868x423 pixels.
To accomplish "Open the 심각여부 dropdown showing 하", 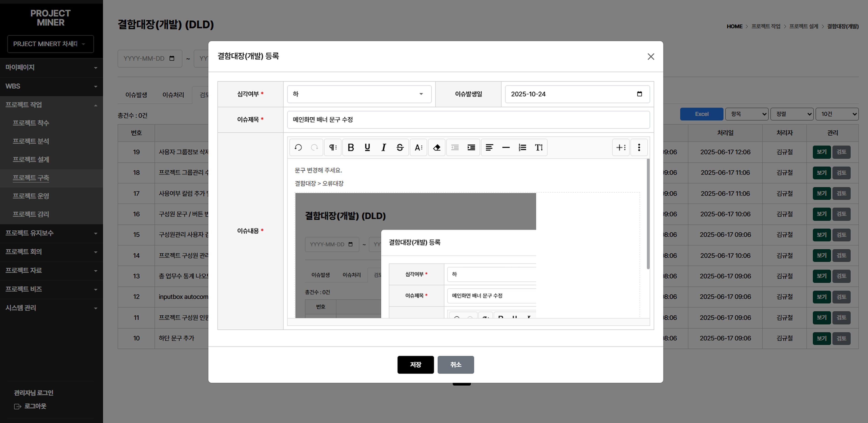I will [x=359, y=94].
